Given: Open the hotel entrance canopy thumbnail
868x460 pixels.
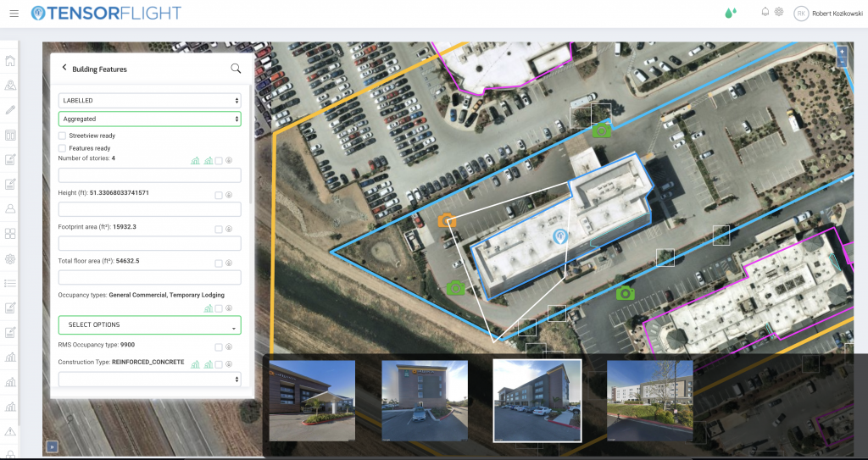Looking at the screenshot, I should tap(312, 401).
